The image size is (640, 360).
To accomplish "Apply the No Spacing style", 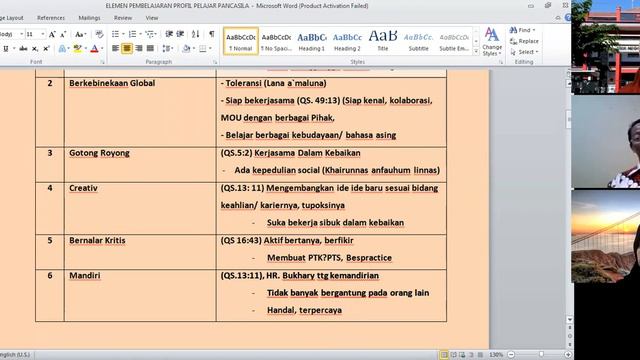I will pyautogui.click(x=276, y=41).
